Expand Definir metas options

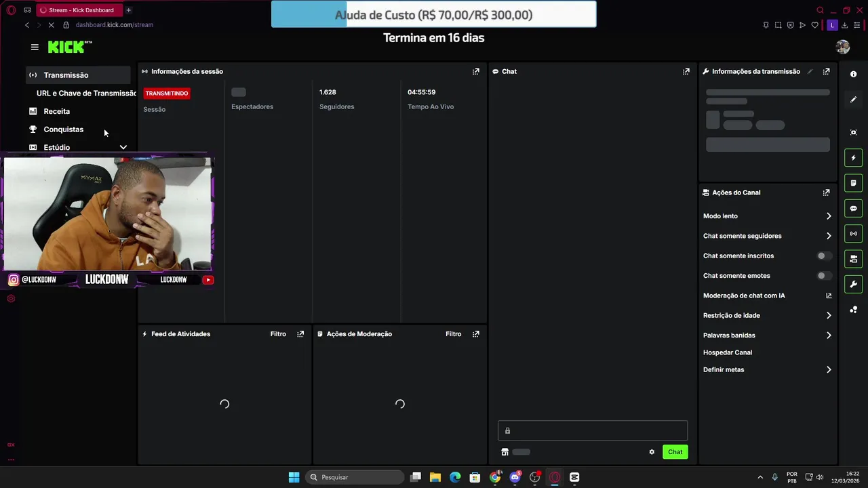[829, 370]
